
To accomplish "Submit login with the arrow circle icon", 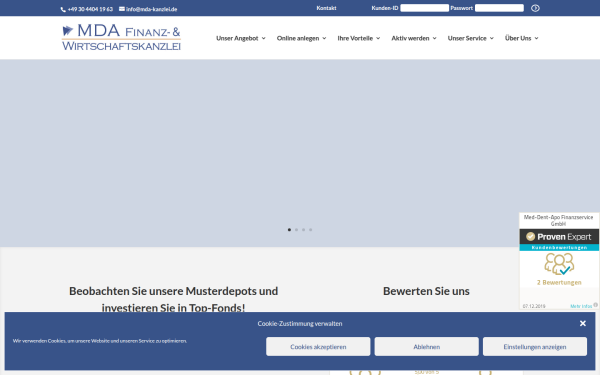I will point(535,8).
